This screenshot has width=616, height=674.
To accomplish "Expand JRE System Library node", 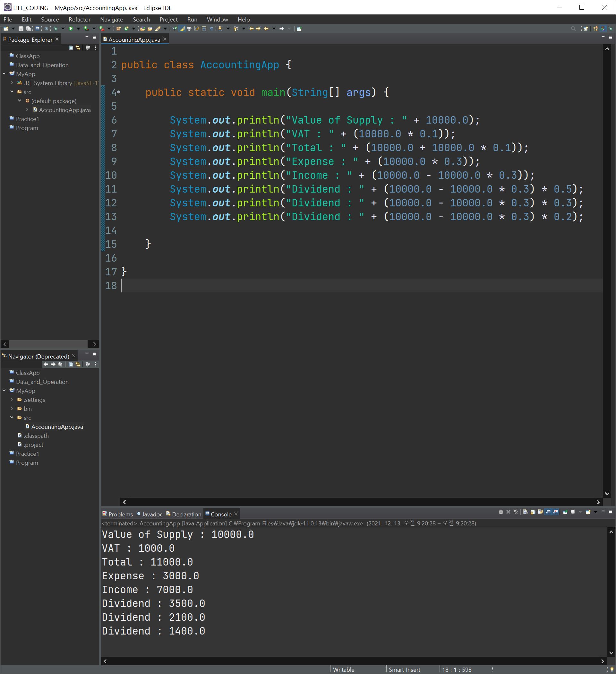I will (x=12, y=82).
